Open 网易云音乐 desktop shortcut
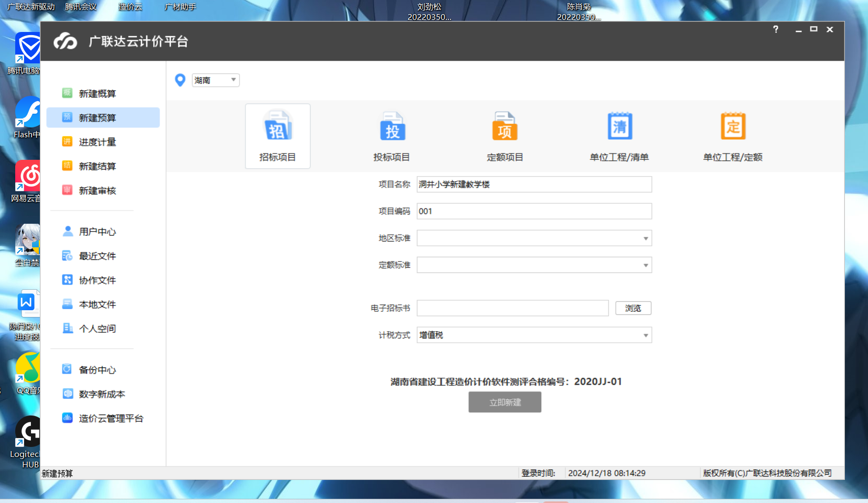This screenshot has height=503, width=868. tap(26, 181)
